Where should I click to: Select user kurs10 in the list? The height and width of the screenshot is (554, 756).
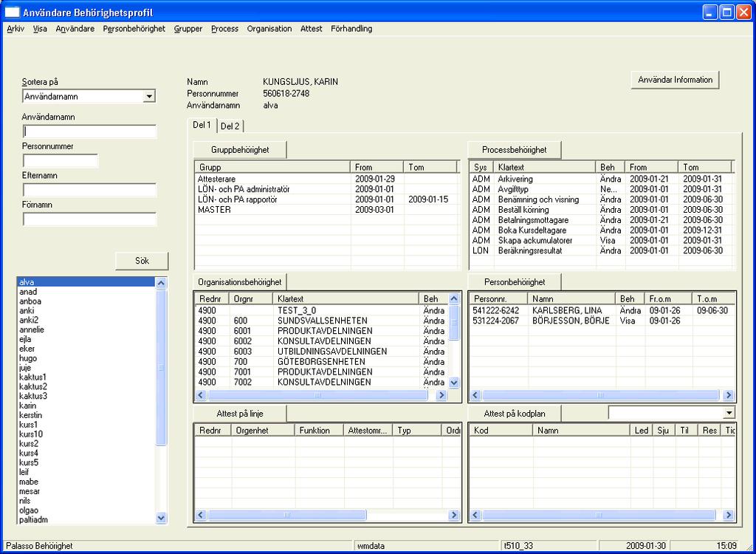[86, 434]
